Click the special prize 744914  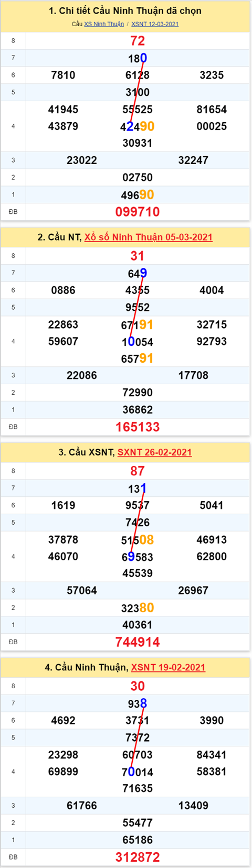tap(138, 642)
